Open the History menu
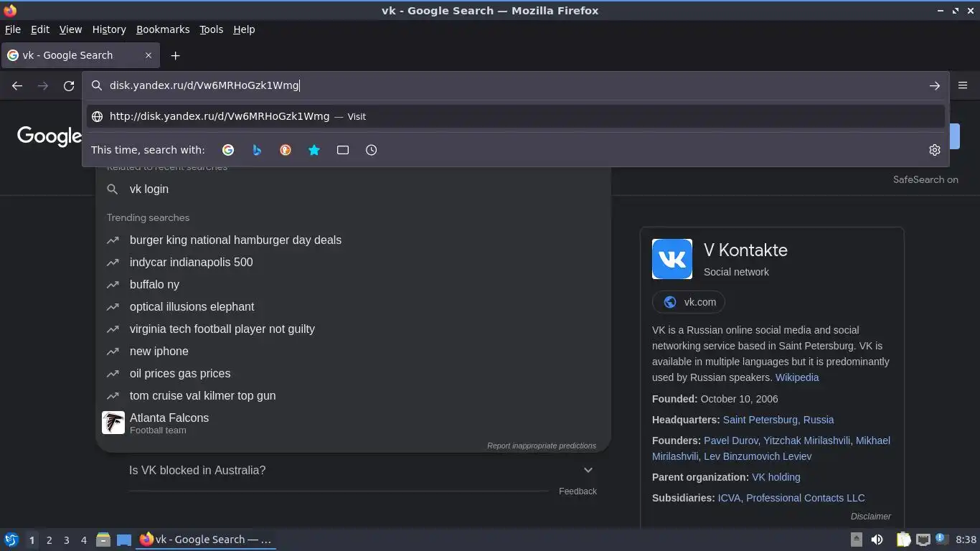Viewport: 980px width, 551px height. click(109, 29)
